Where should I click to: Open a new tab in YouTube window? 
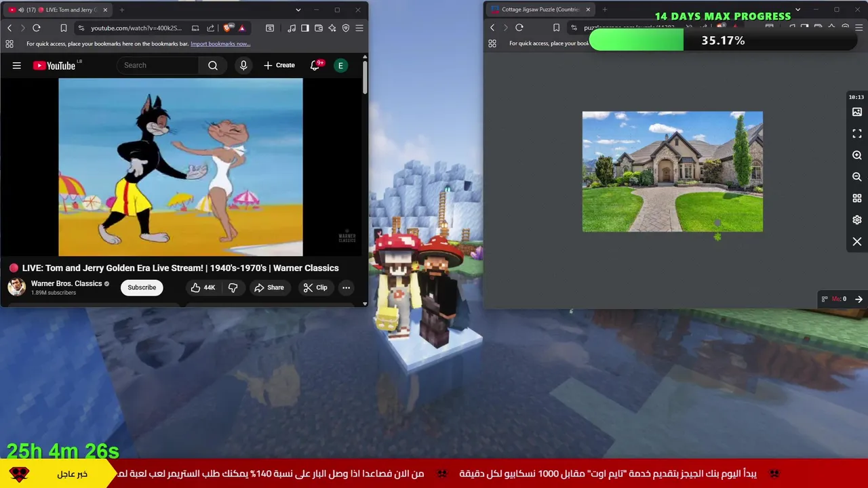click(x=122, y=10)
